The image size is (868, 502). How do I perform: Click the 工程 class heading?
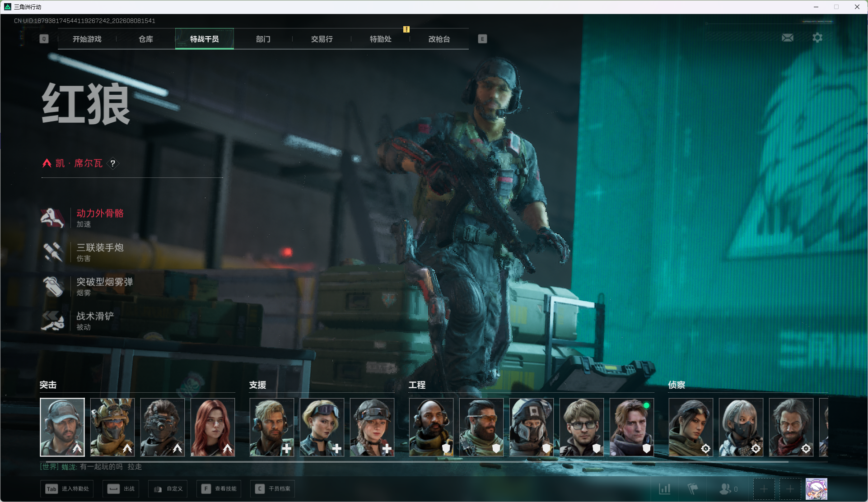[417, 385]
